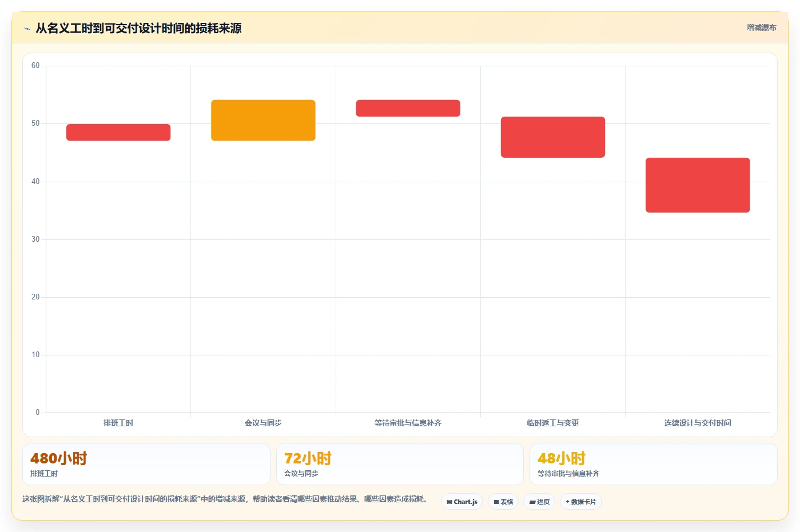Open the 48小时 等待审批与信息补齐 data card
Image resolution: width=800 pixels, height=532 pixels.
(x=654, y=464)
